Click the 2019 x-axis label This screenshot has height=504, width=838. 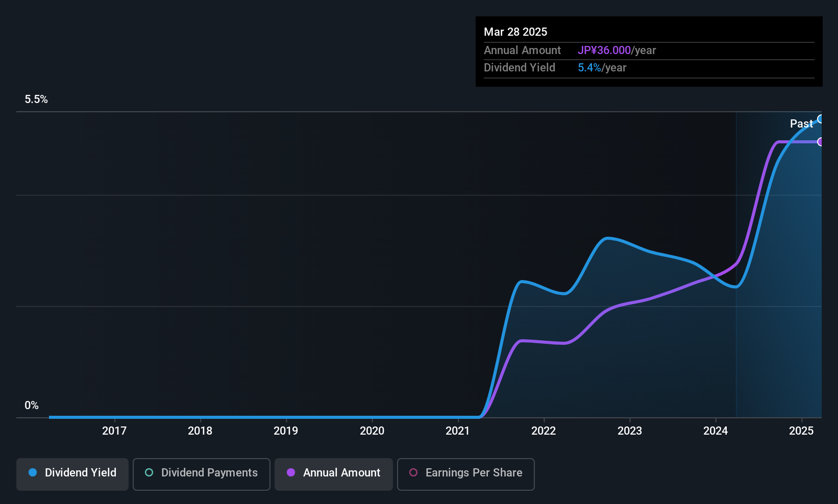pos(286,431)
